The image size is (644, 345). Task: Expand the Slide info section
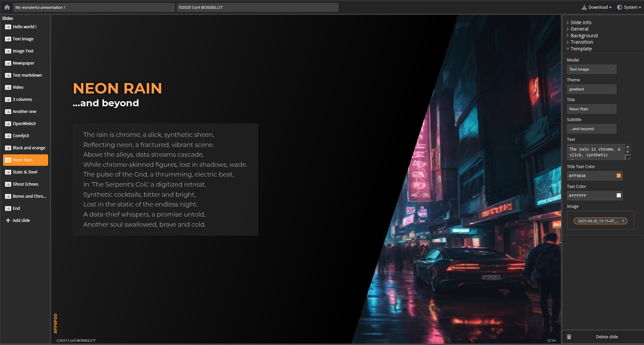(x=581, y=23)
